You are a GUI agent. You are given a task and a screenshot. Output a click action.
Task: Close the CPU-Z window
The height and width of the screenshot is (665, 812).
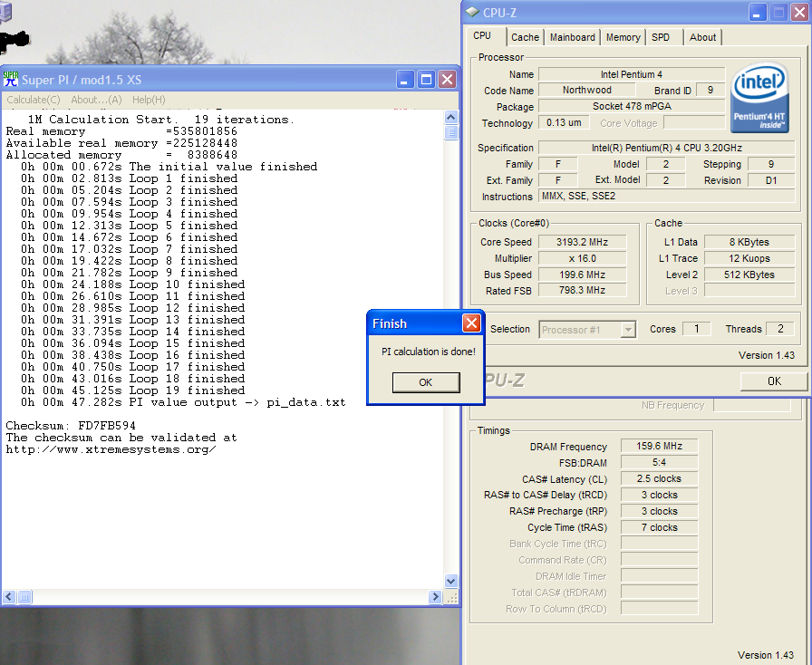click(x=799, y=13)
